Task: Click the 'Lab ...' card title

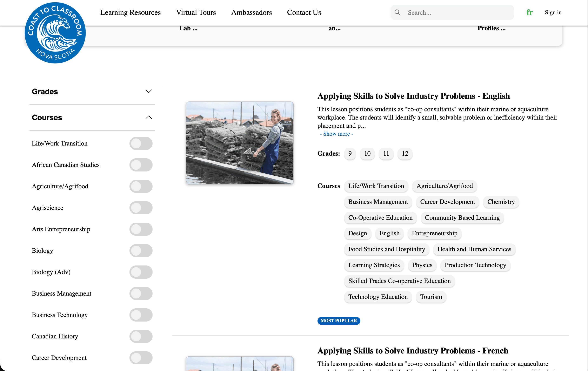Action: 188,28
